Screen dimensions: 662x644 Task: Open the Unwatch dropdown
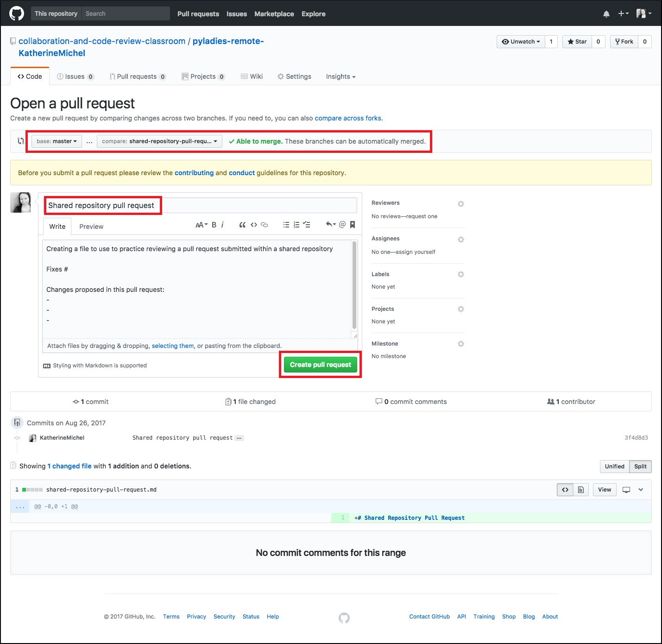(x=521, y=42)
